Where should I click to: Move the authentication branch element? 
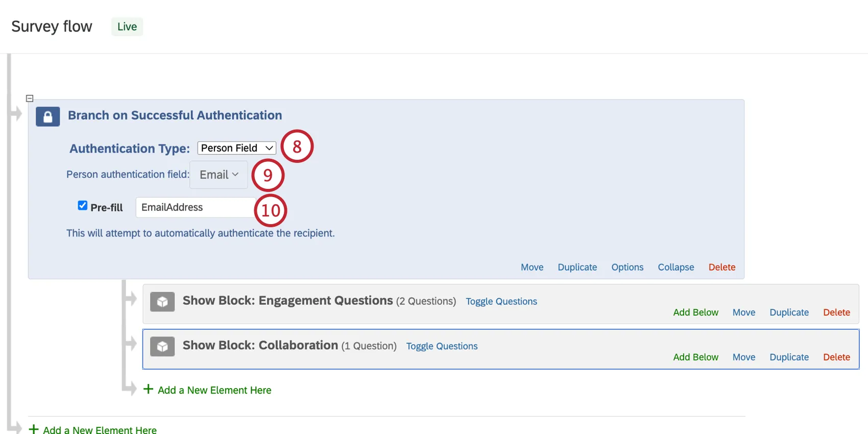coord(532,267)
